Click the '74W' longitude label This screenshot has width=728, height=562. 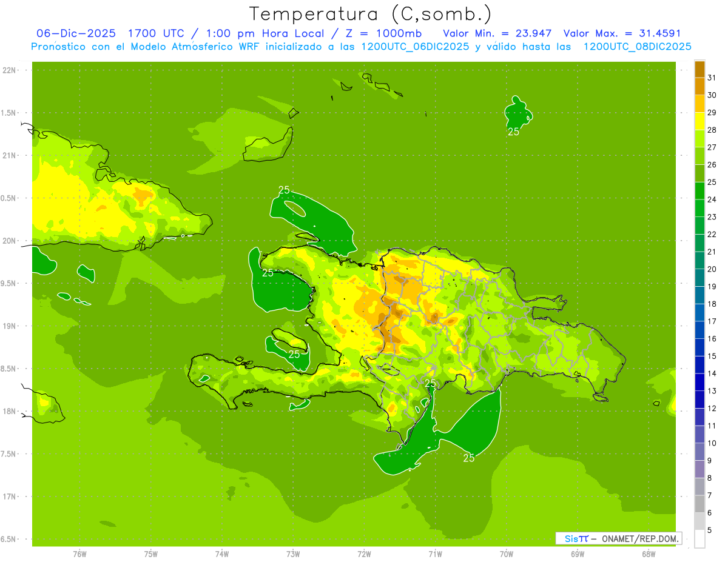(222, 554)
